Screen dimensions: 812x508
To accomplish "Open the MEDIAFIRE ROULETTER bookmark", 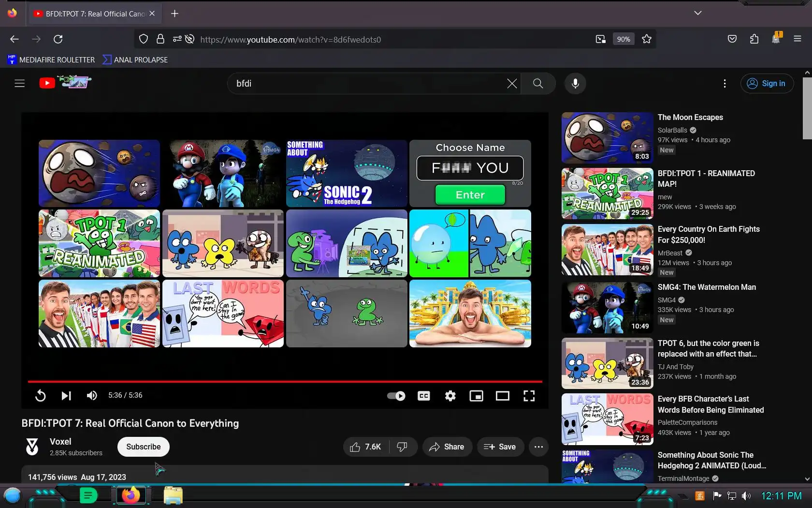I will [52, 60].
